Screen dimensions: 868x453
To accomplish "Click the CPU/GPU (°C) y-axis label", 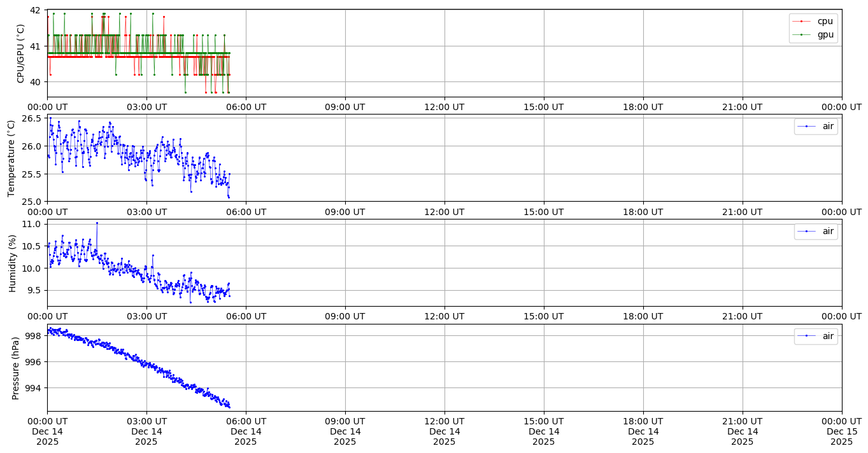I will [20, 53].
